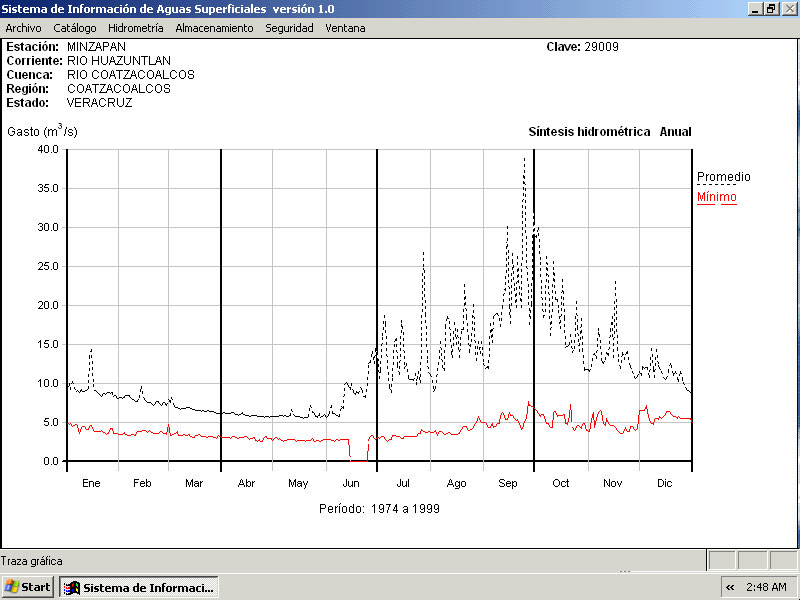Open the Almacenamiento menu
The height and width of the screenshot is (600, 800).
click(214, 28)
